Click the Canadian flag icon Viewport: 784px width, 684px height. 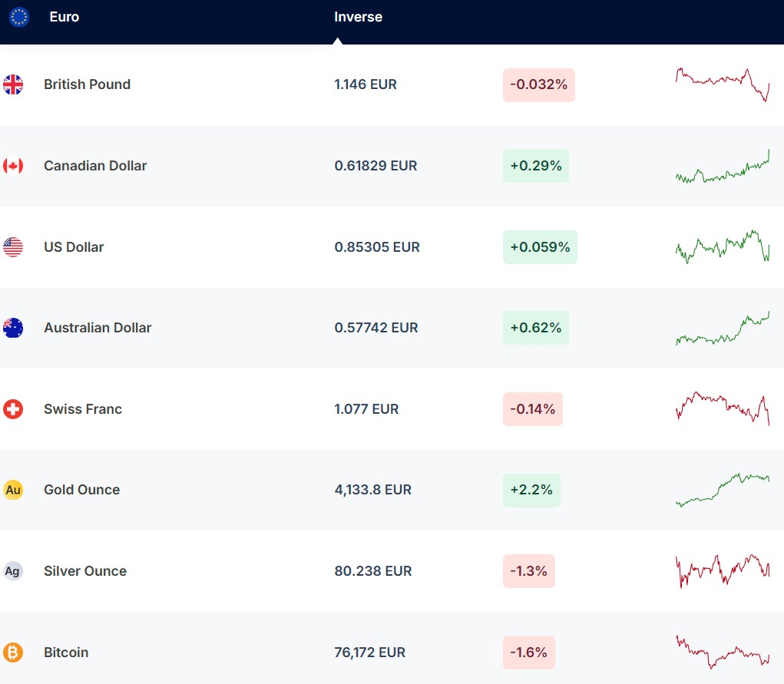coord(13,166)
